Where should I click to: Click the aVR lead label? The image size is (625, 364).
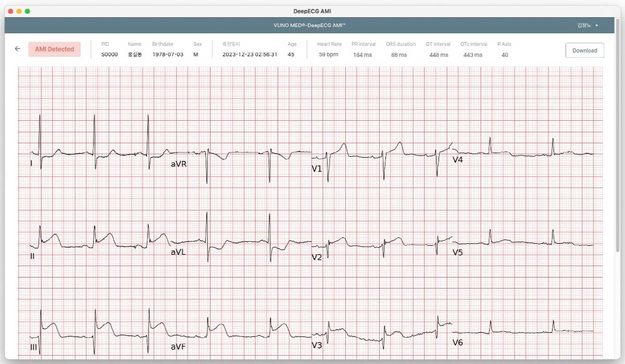(x=179, y=164)
